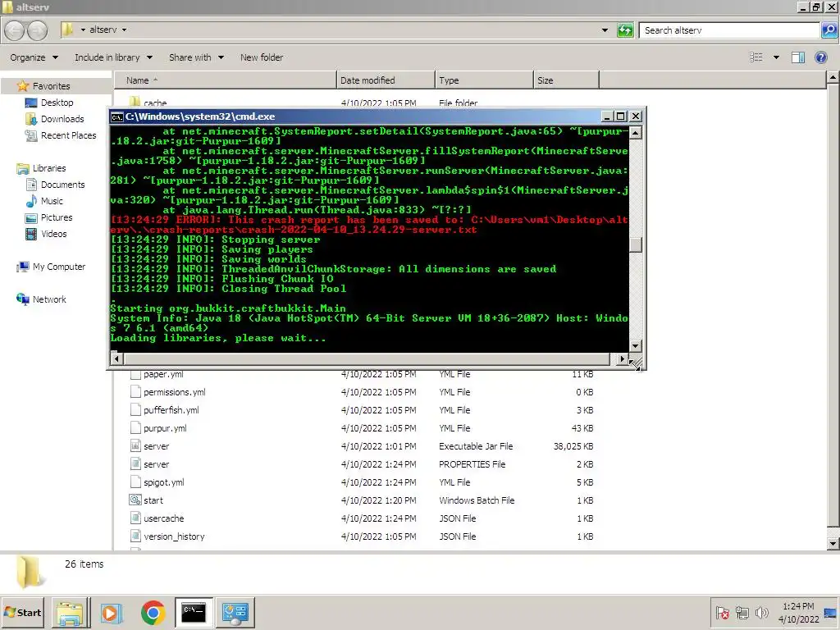The height and width of the screenshot is (630, 840).
Task: Click the cmd.exe horizontal scrollbar right arrow
Action: point(622,359)
